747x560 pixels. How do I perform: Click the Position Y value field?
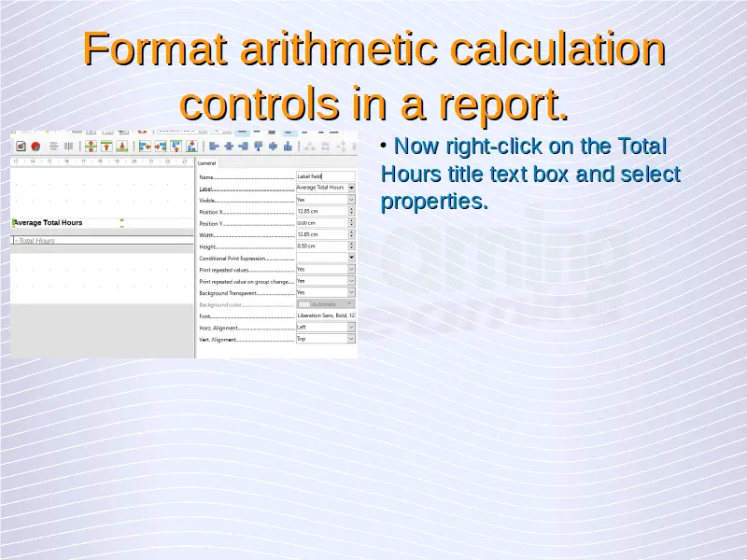pos(322,222)
